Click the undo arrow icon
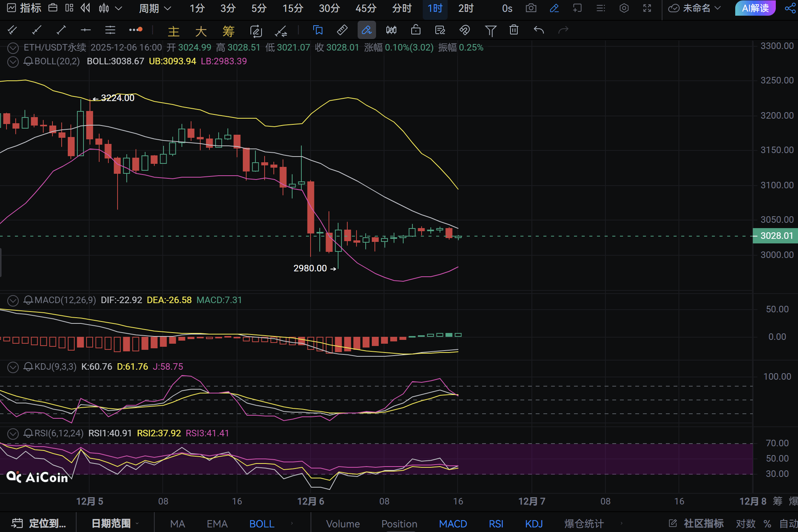This screenshot has height=532, width=798. tap(539, 30)
